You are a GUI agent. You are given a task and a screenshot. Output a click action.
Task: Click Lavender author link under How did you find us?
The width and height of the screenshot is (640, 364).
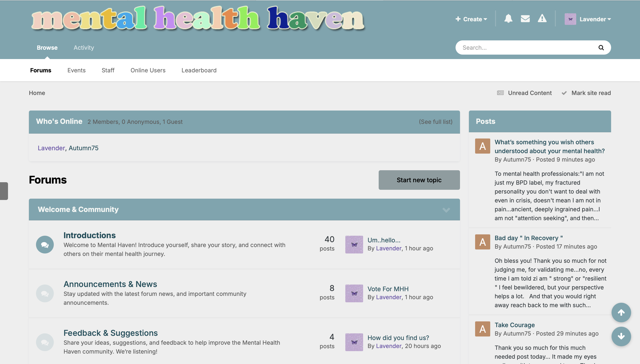click(388, 346)
